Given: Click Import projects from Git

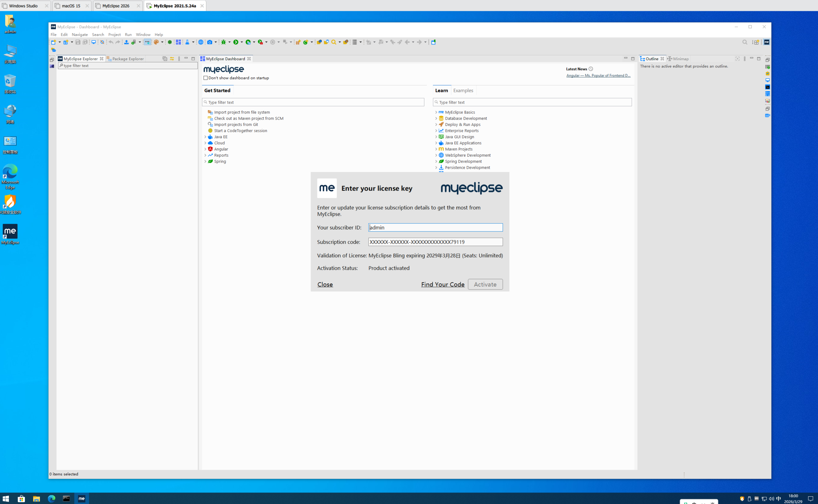Looking at the screenshot, I should pos(236,125).
